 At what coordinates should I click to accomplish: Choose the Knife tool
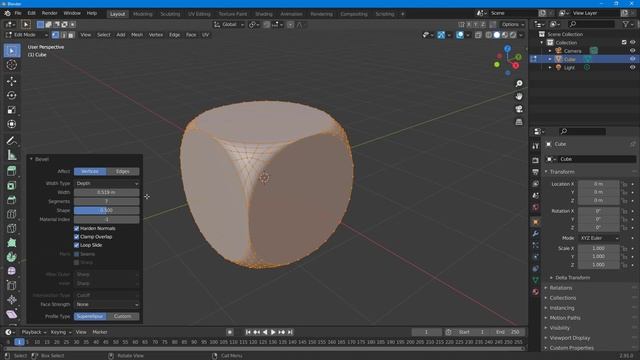(12, 228)
